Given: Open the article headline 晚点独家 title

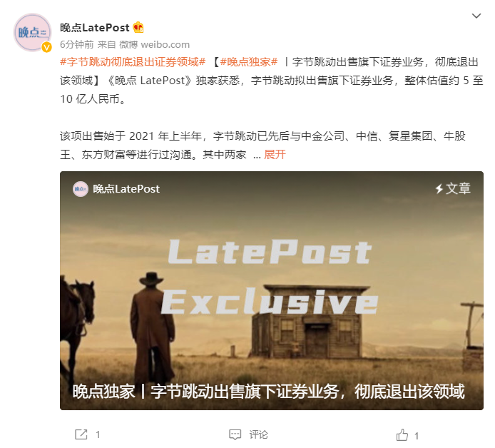Looking at the screenshot, I should point(268,392).
